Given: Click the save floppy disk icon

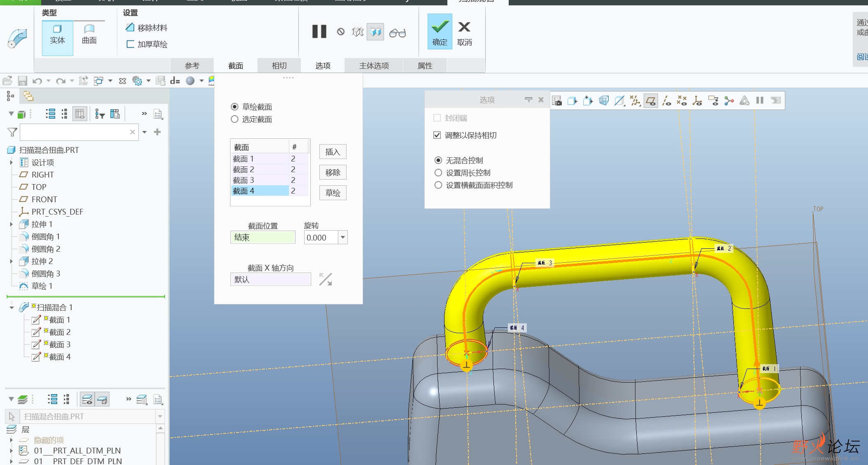Looking at the screenshot, I should [22, 81].
